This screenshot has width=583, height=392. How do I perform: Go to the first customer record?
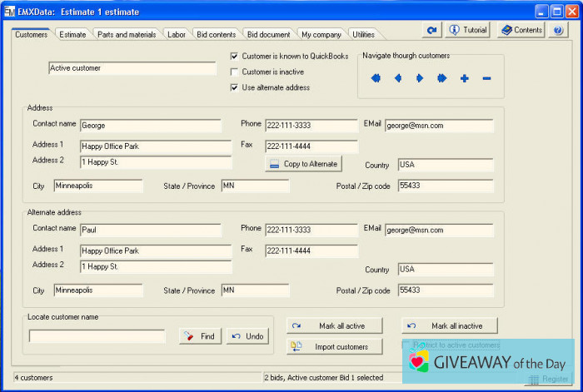point(376,79)
